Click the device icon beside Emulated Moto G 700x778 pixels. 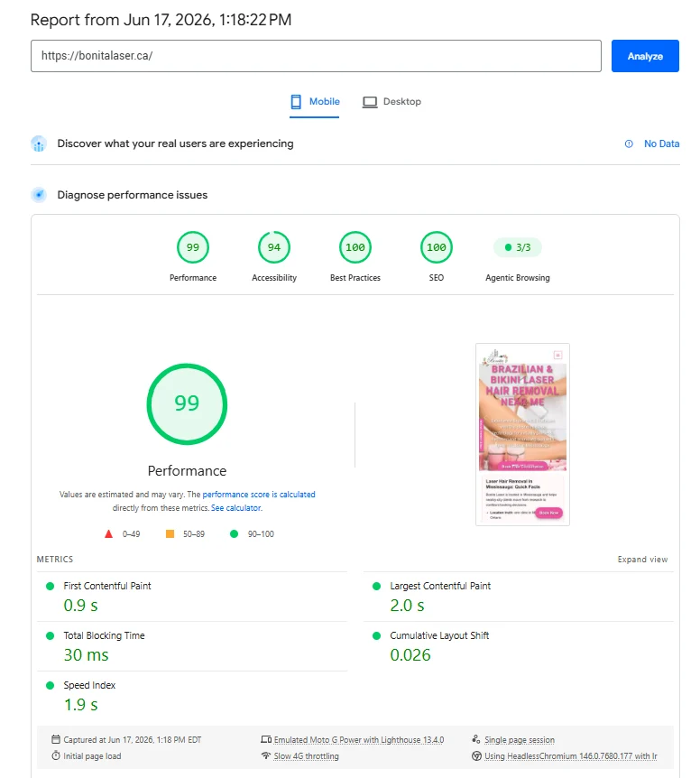(266, 739)
